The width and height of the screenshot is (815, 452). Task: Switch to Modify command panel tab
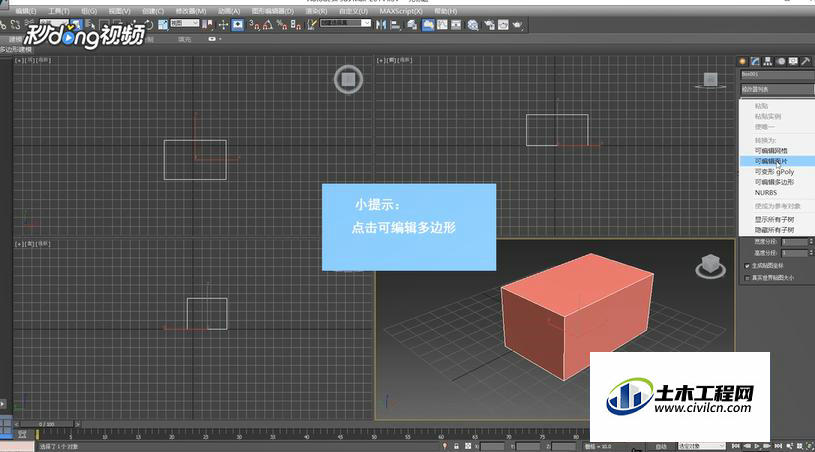(755, 61)
